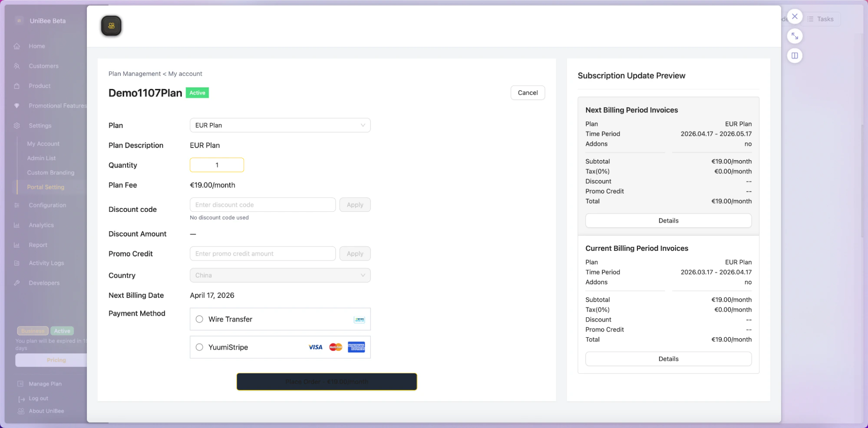The image size is (868, 428).
Task: Select the Wire Transfer radio button
Action: tap(199, 319)
